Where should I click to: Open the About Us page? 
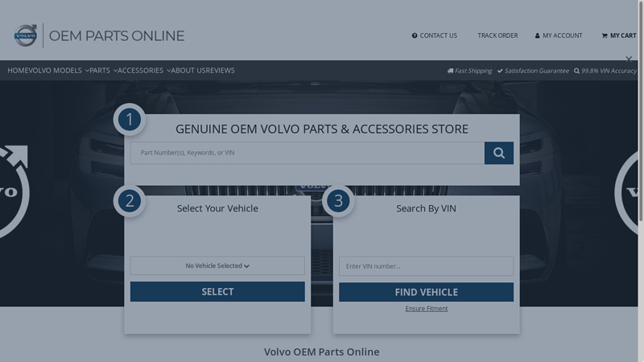point(189,71)
